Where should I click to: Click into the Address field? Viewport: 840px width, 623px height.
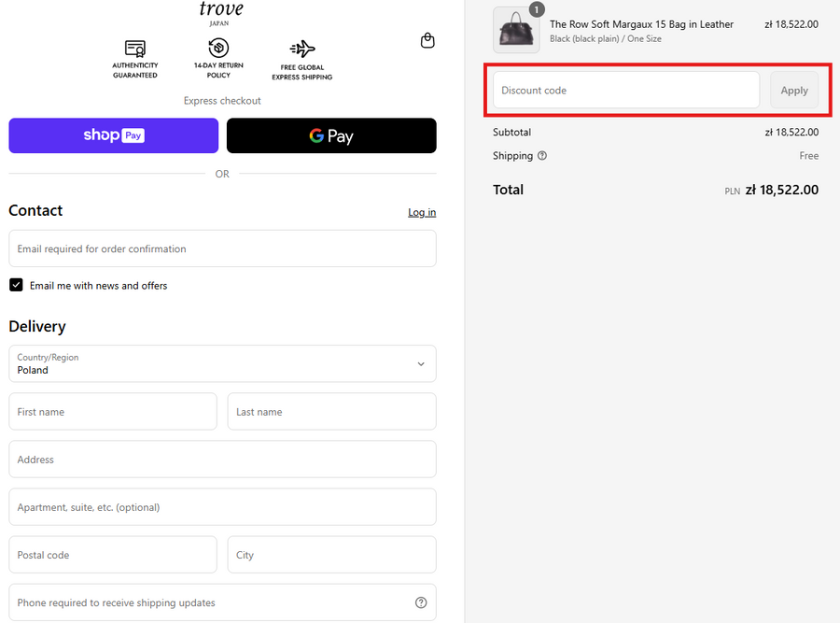point(222,459)
